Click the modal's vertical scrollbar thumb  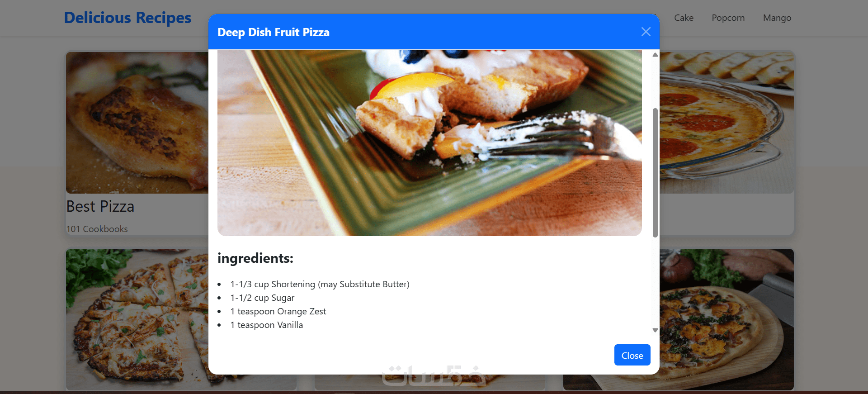(655, 172)
